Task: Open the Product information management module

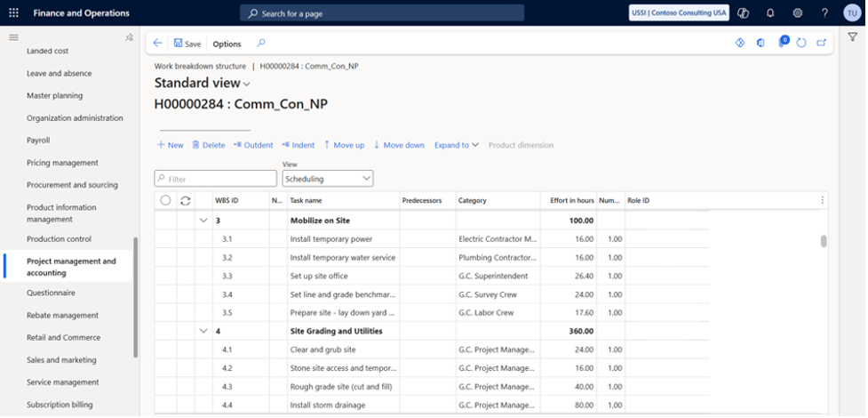Action: coord(61,213)
